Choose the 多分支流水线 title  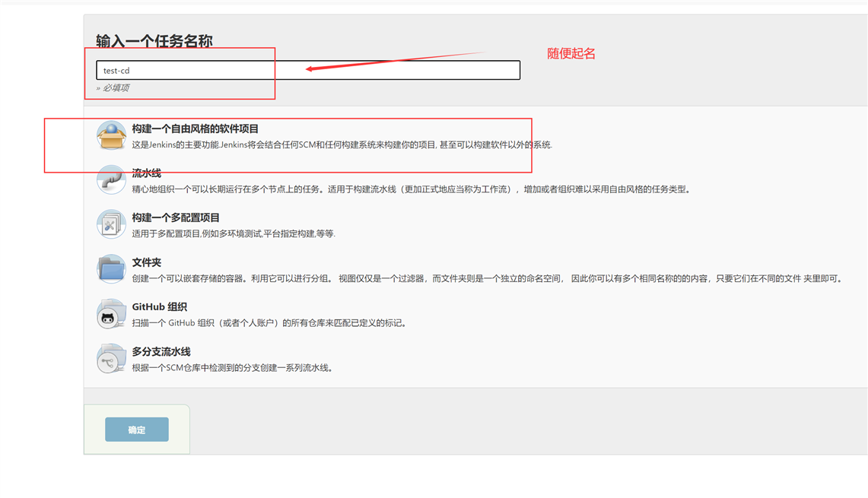click(x=161, y=351)
